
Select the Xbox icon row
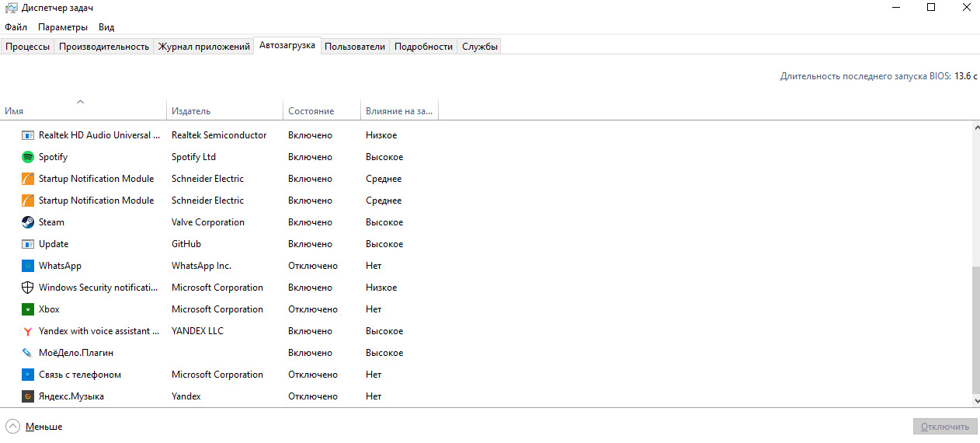pyautogui.click(x=28, y=309)
